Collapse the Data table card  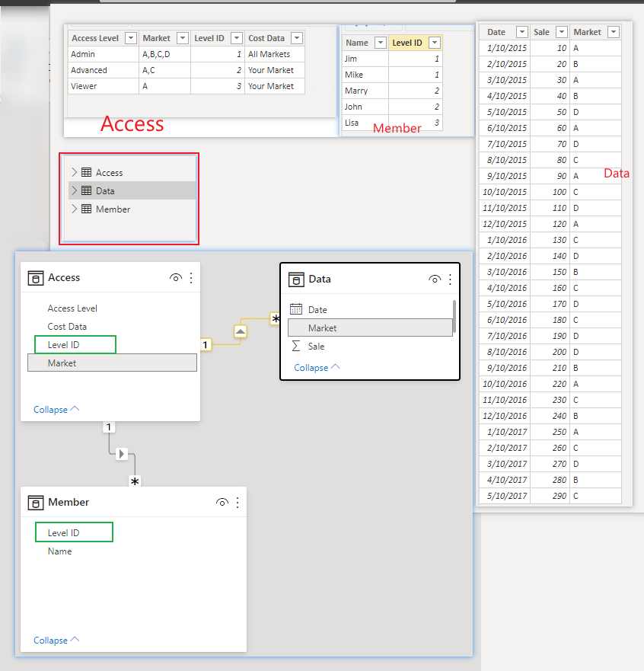(x=317, y=368)
